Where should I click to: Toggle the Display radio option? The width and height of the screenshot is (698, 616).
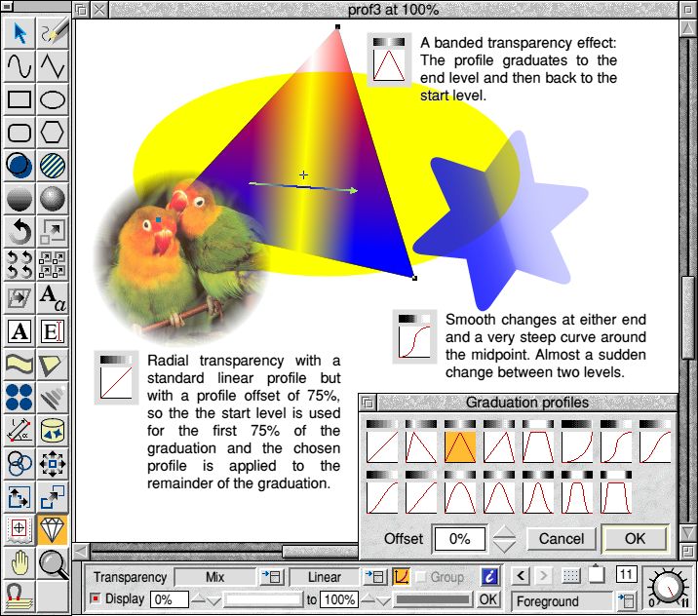[96, 598]
